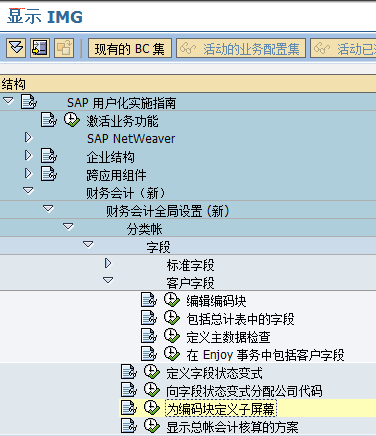
Task: Open documentation icon for Enjoy 事务 row
Action: click(x=149, y=354)
